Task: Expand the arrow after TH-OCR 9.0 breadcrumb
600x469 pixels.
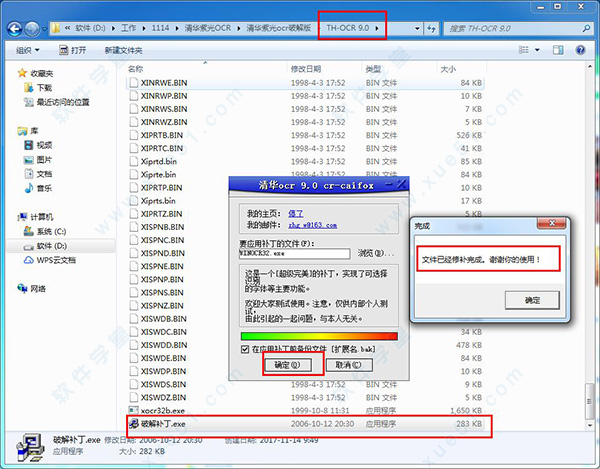Action: coord(377,28)
